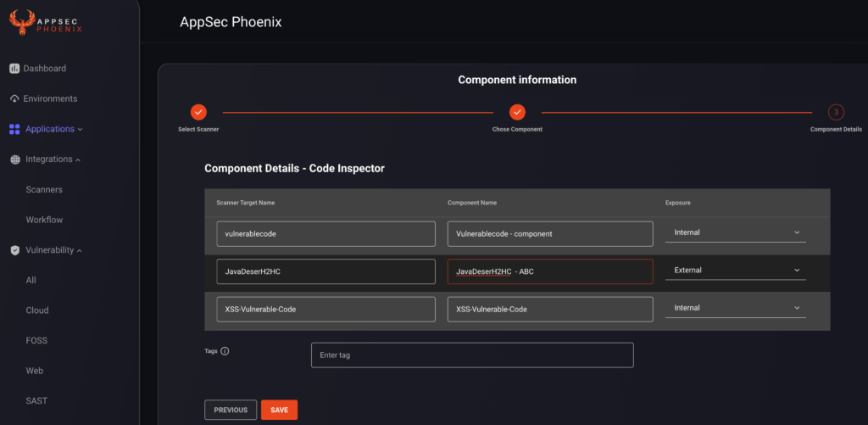Click the JavaDeserH2HC scanner target field

coord(325,271)
